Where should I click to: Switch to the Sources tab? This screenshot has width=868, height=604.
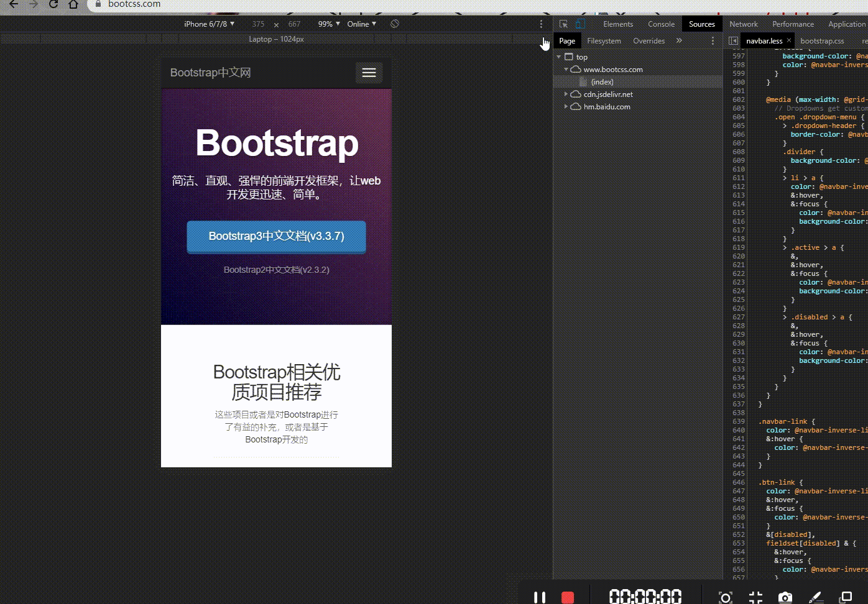coord(702,24)
